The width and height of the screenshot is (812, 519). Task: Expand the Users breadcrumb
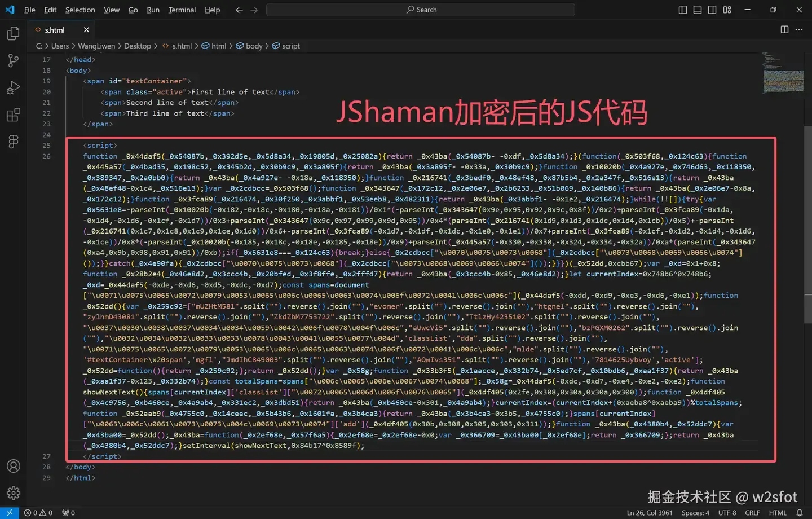pos(60,46)
